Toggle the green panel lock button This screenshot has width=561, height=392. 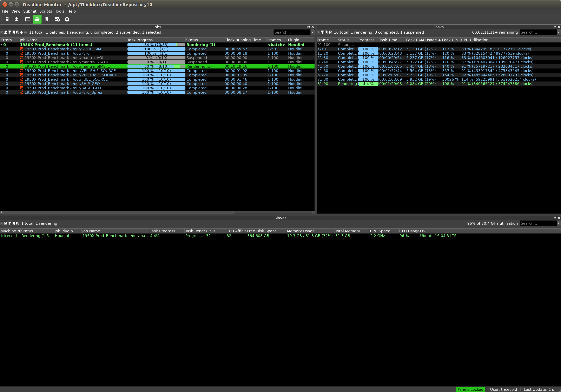pos(37,19)
